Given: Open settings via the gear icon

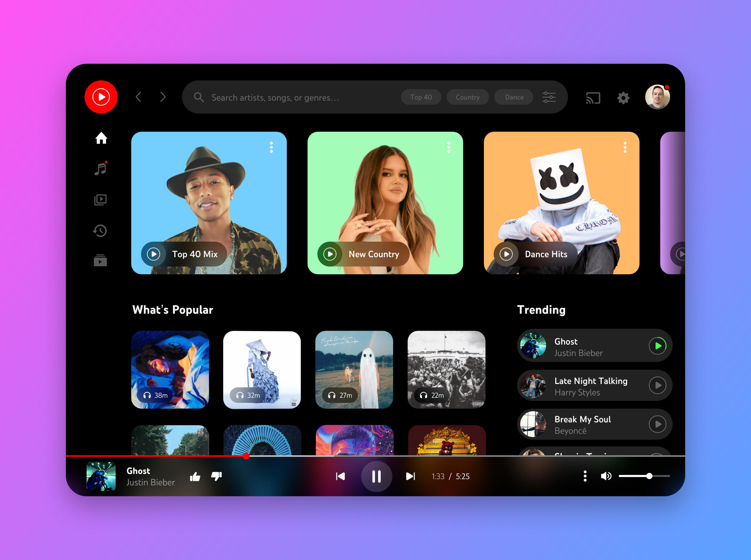Looking at the screenshot, I should tap(623, 98).
